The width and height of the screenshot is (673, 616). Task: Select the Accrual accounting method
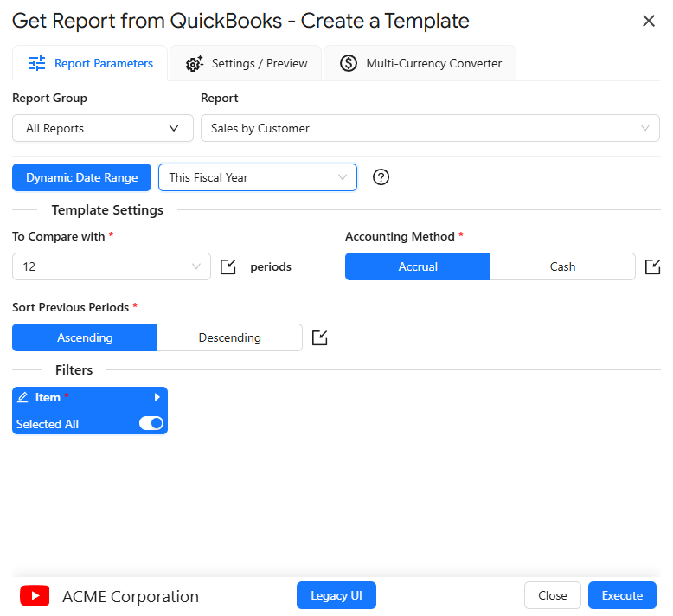pyautogui.click(x=418, y=266)
